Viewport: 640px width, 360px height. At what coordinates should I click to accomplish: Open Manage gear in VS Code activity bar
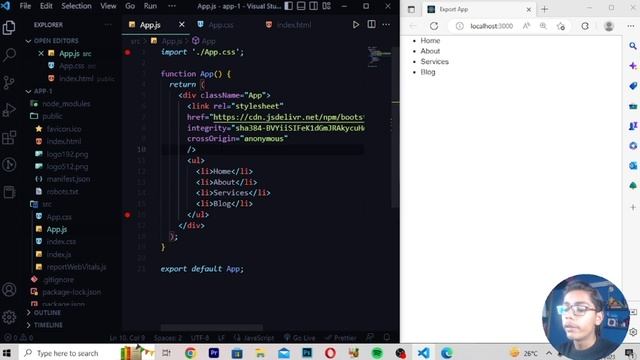(9, 317)
